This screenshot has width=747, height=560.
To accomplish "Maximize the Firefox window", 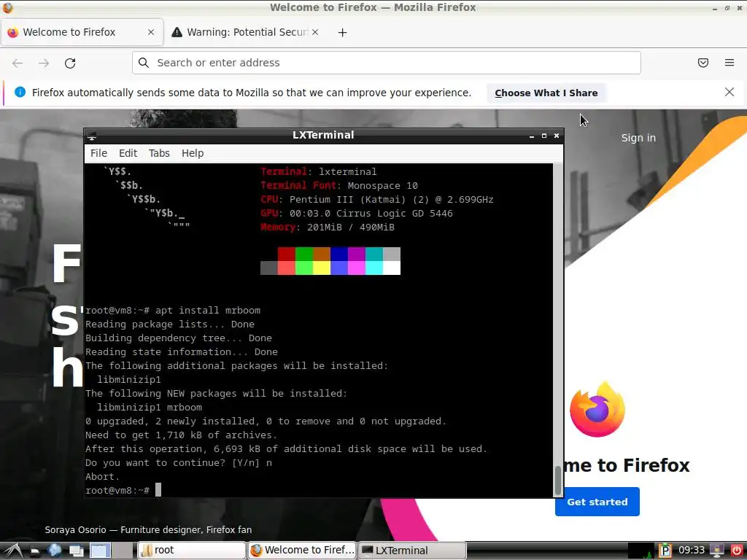I will pyautogui.click(x=727, y=8).
